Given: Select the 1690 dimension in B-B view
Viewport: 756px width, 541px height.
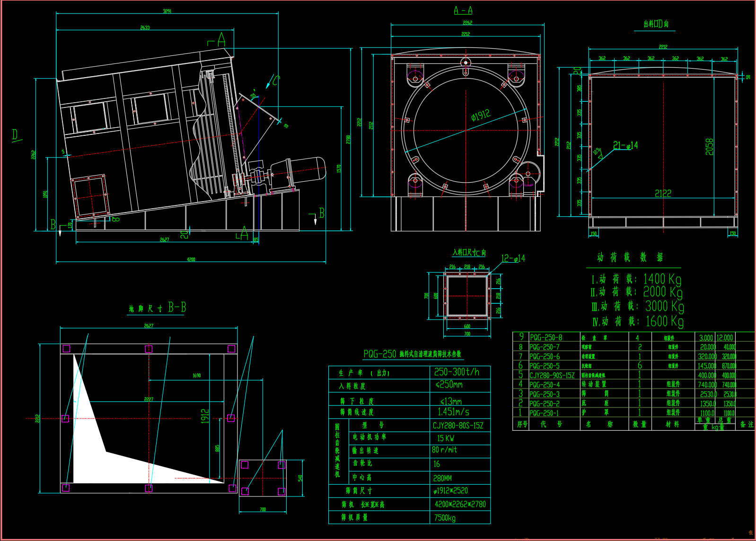Looking at the screenshot, I should point(196,375).
